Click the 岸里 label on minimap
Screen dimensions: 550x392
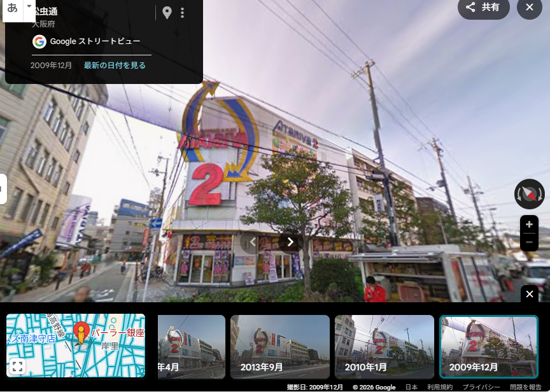(x=109, y=346)
